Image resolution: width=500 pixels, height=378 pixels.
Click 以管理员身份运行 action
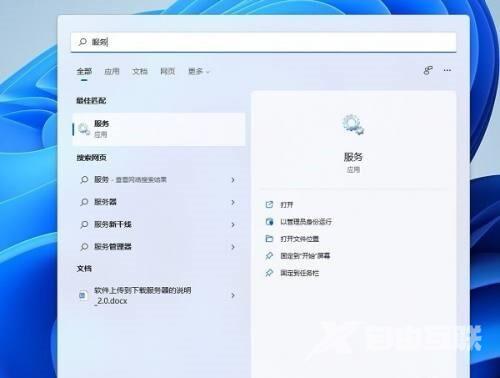coord(306,222)
